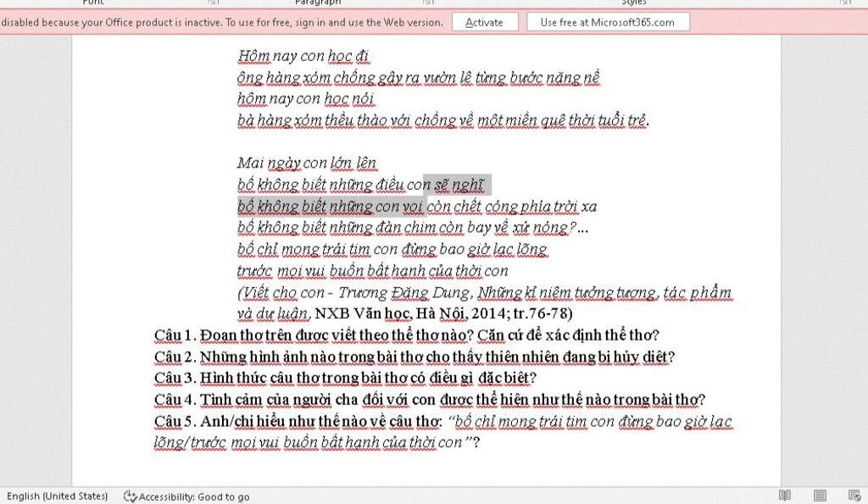Open the Accessibility: Good to go checker
Image resolution: width=868 pixels, height=504 pixels.
[x=186, y=496]
